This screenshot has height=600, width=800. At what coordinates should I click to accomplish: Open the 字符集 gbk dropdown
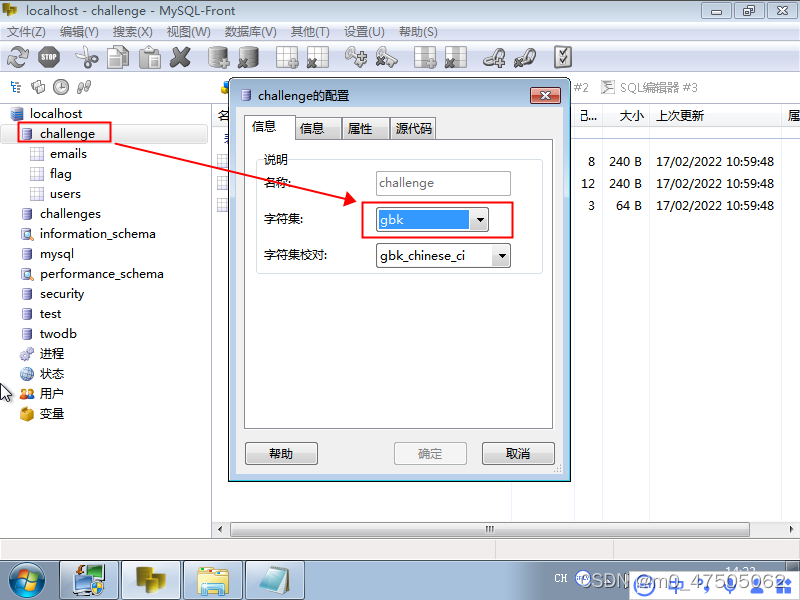click(x=480, y=220)
